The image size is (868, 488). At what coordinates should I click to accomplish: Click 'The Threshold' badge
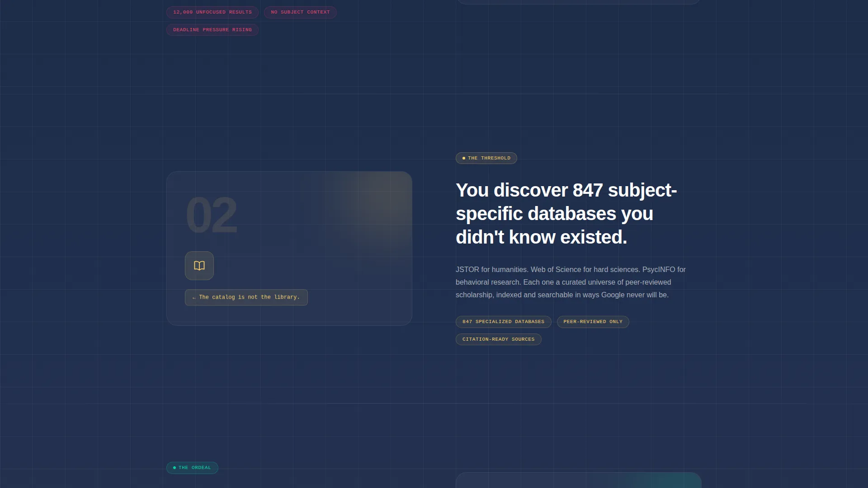[486, 158]
